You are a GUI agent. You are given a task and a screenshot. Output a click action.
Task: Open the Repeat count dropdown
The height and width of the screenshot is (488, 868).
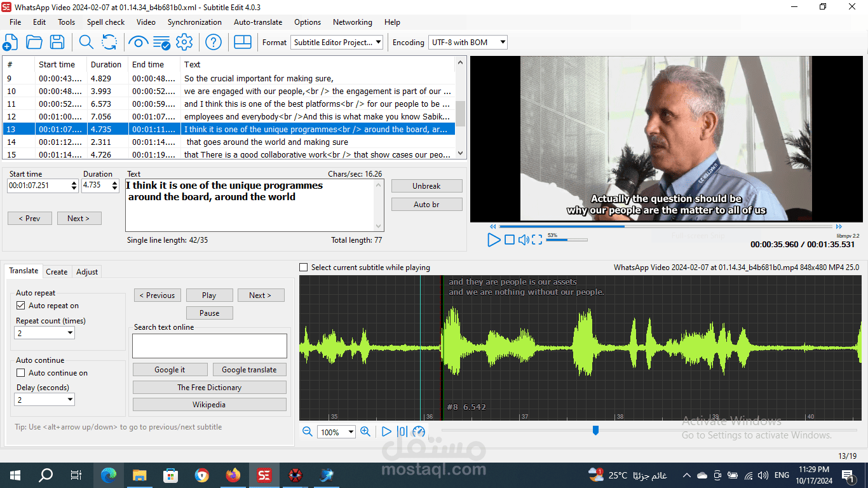tap(44, 333)
